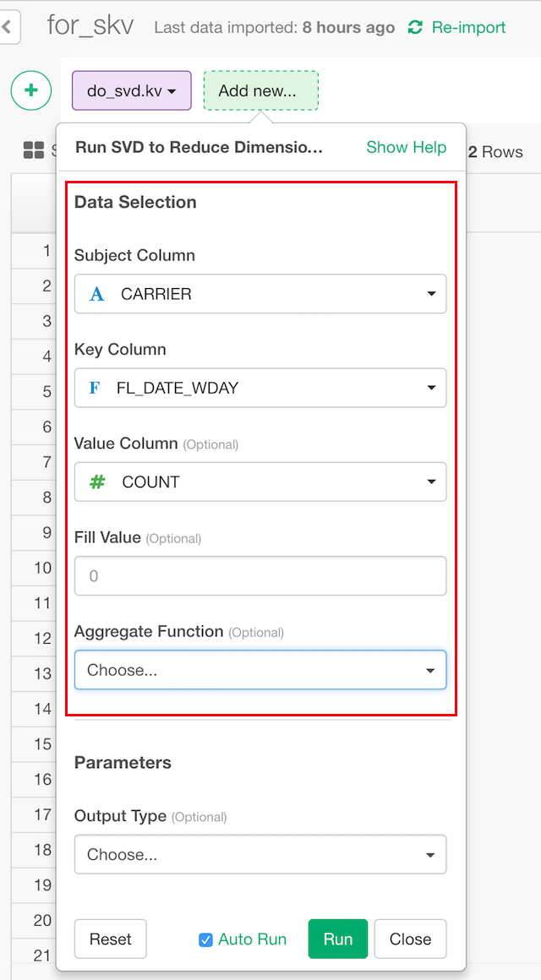The width and height of the screenshot is (541, 980).
Task: Open the Show Help link
Action: 406,148
